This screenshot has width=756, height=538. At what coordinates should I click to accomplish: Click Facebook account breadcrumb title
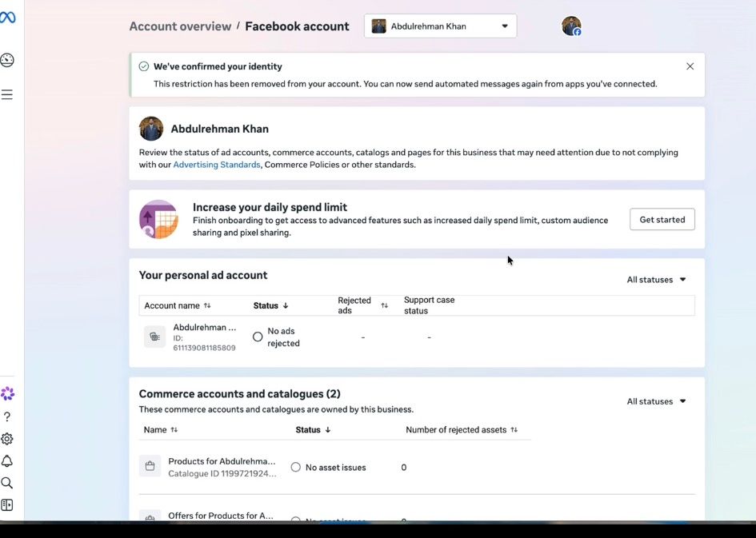[x=297, y=26]
